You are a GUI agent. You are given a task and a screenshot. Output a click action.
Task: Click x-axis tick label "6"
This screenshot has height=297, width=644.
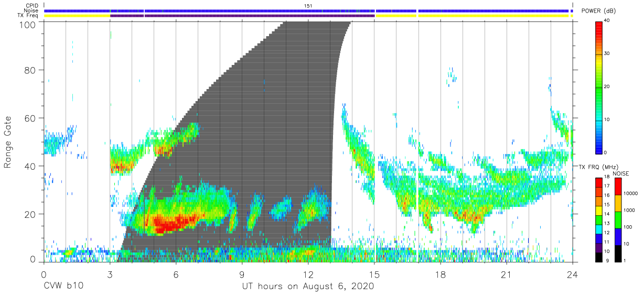[176, 274]
